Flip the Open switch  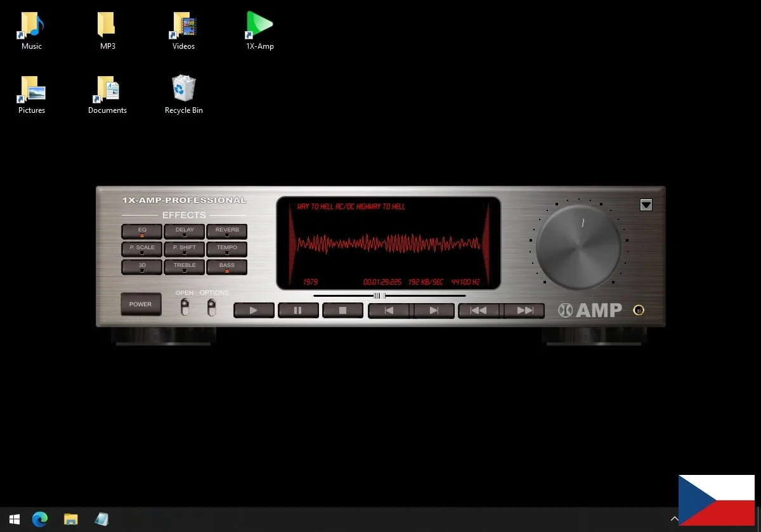185,308
